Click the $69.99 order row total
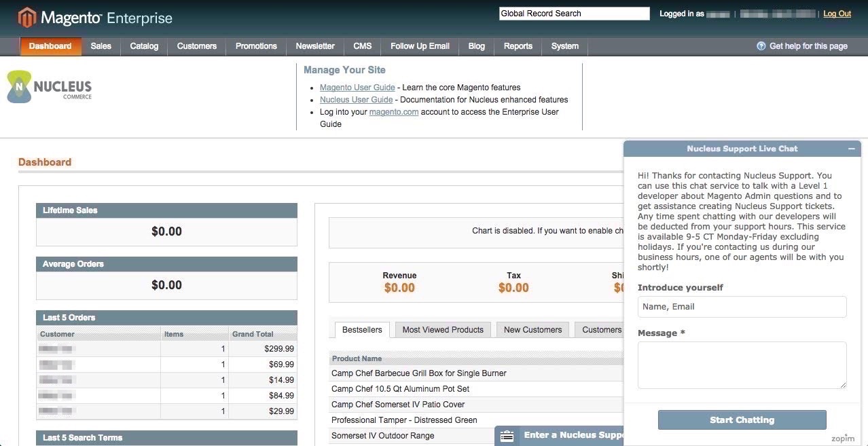This screenshot has height=446, width=868. click(x=281, y=365)
